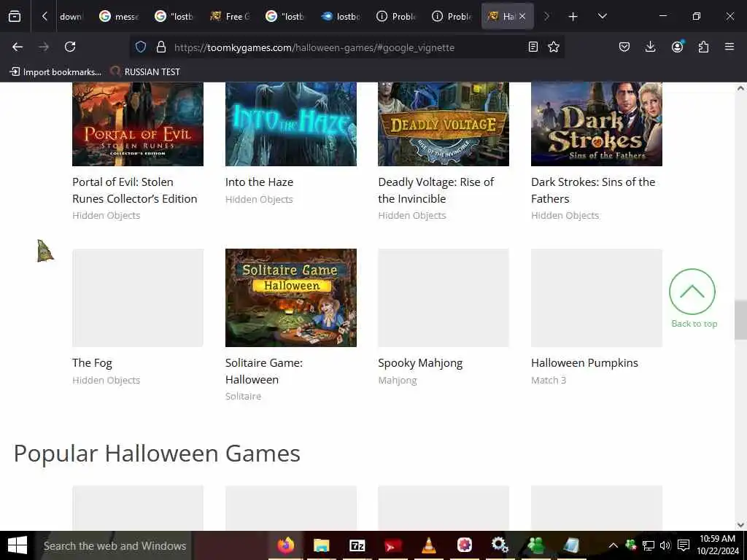Open 'Spooky Mahjong' title link
The width and height of the screenshot is (747, 560).
420,363
